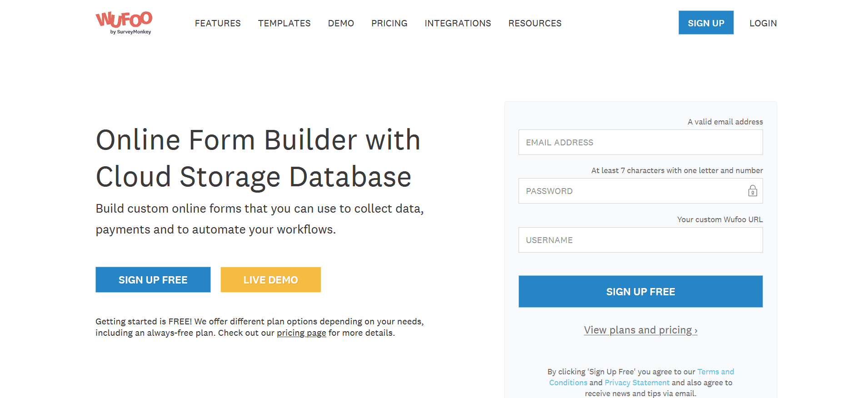Click Sign Up Free beside Live Demo
The height and width of the screenshot is (398, 868).
click(x=153, y=280)
